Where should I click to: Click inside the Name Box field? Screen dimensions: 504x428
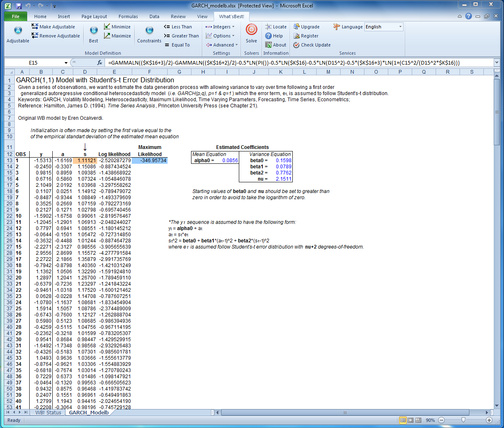coord(33,63)
